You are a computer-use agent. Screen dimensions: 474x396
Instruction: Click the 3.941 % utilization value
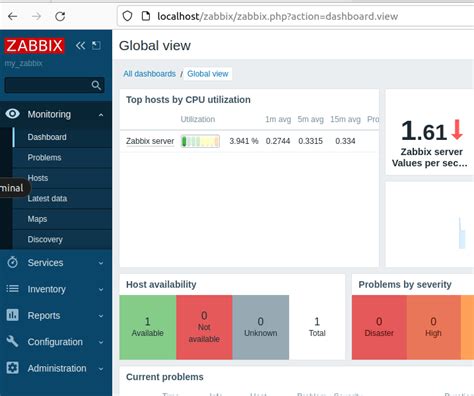coord(244,141)
